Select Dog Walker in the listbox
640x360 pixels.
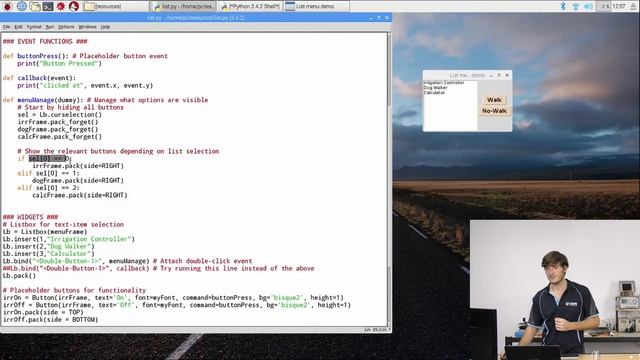[435, 88]
